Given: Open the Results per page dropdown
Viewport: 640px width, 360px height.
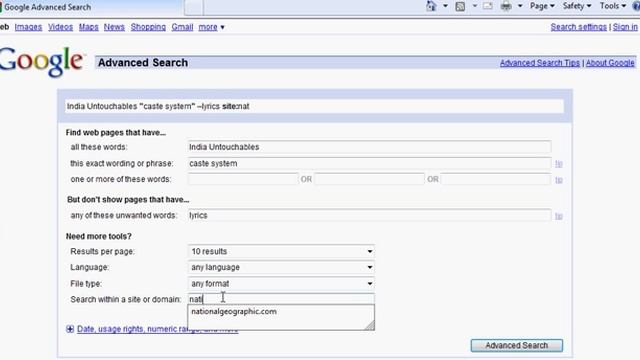Looking at the screenshot, I should click(281, 251).
